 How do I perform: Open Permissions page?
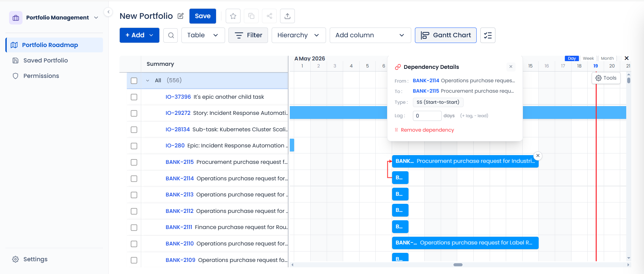pos(41,76)
